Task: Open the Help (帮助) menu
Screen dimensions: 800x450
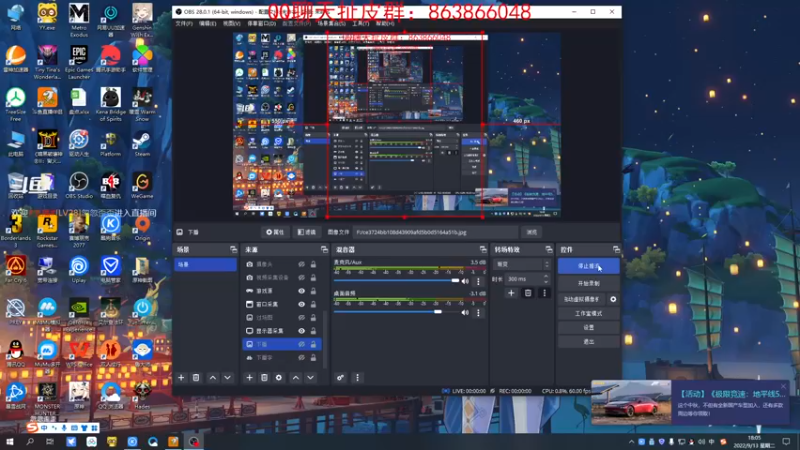Action: click(x=385, y=23)
